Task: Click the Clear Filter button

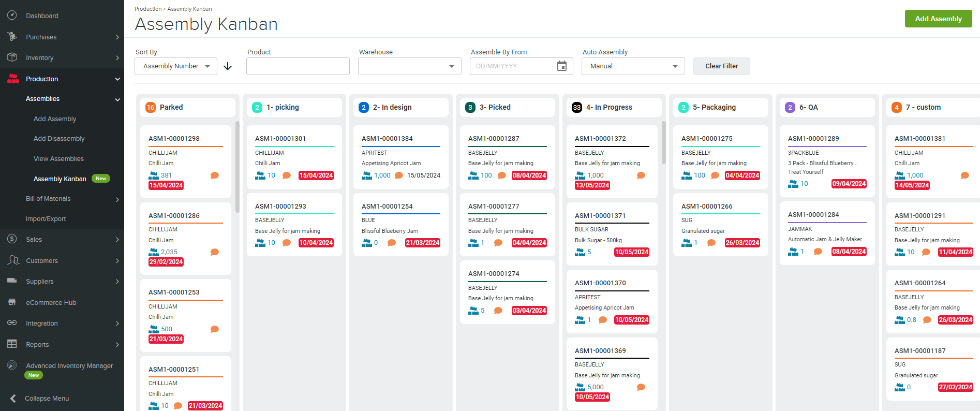Action: pos(721,66)
